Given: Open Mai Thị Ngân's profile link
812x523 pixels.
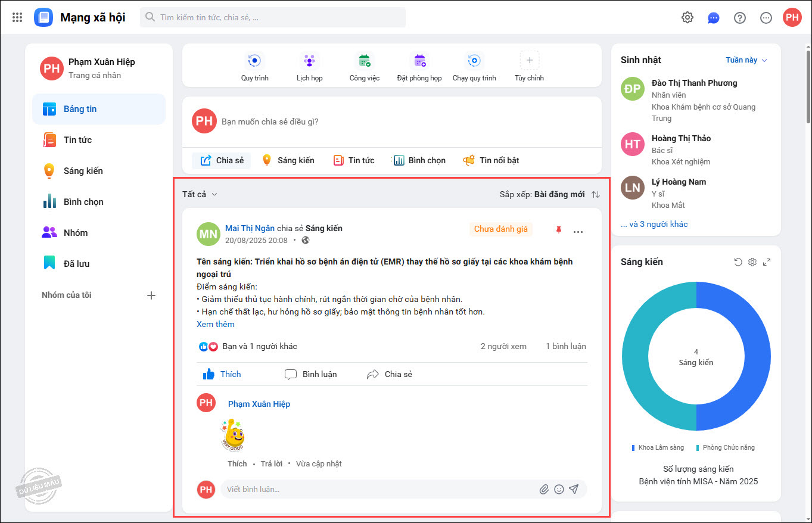Looking at the screenshot, I should tap(250, 228).
